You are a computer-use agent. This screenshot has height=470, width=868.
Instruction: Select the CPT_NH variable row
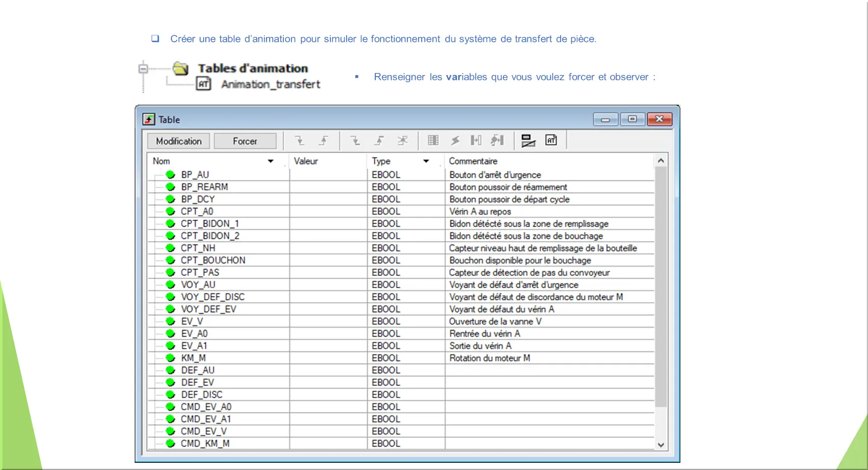pos(401,248)
